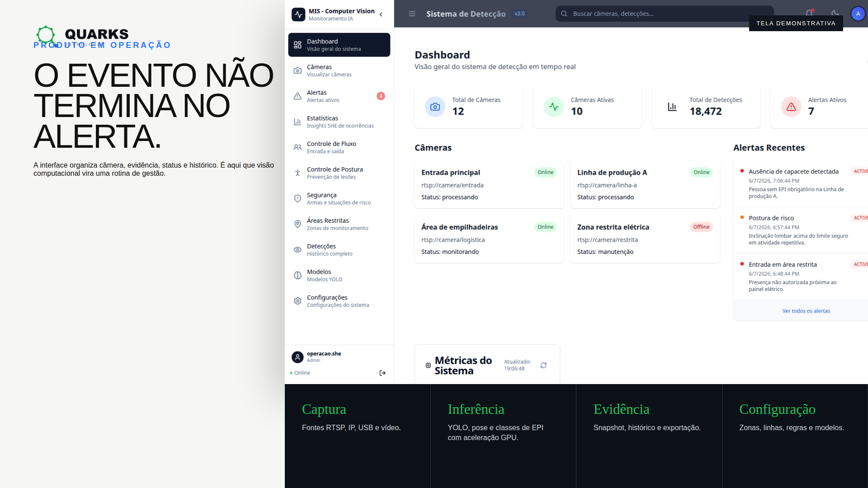Open Configurações sidebar item

pos(339,301)
